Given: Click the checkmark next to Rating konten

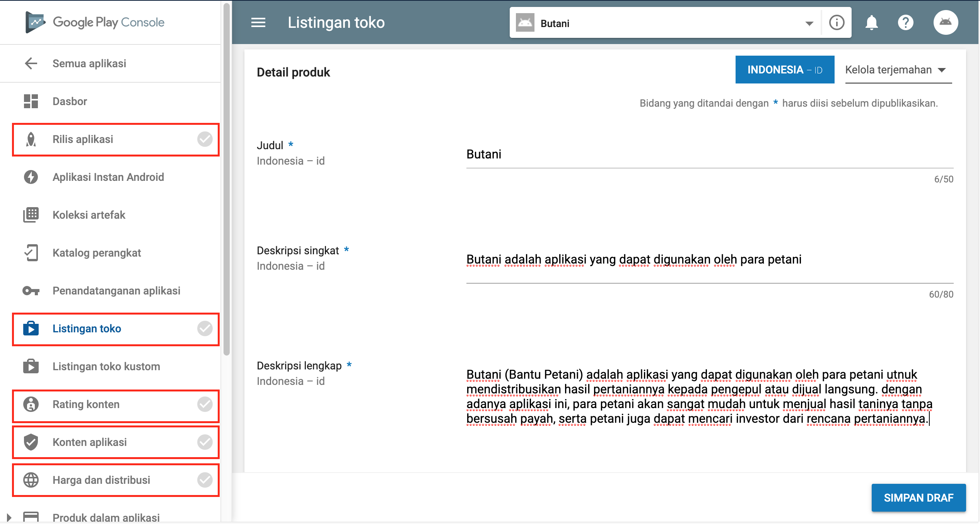Looking at the screenshot, I should [x=205, y=404].
